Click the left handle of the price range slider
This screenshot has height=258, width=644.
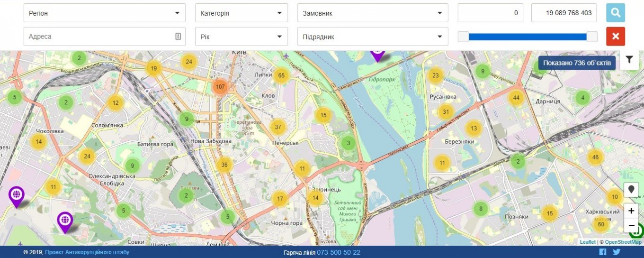[x=463, y=37]
